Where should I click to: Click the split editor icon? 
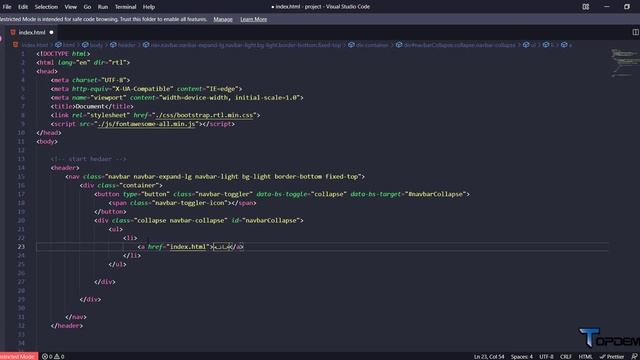[636, 32]
